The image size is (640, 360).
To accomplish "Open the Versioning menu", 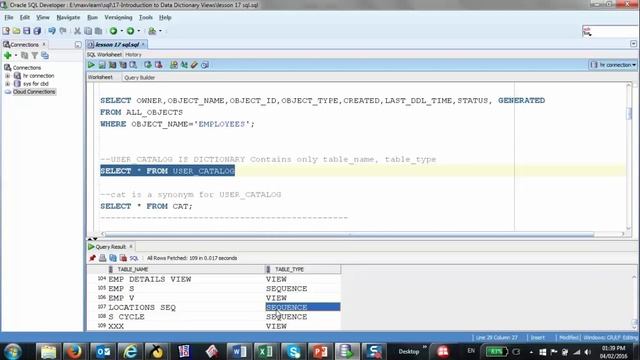I will 118,18.
